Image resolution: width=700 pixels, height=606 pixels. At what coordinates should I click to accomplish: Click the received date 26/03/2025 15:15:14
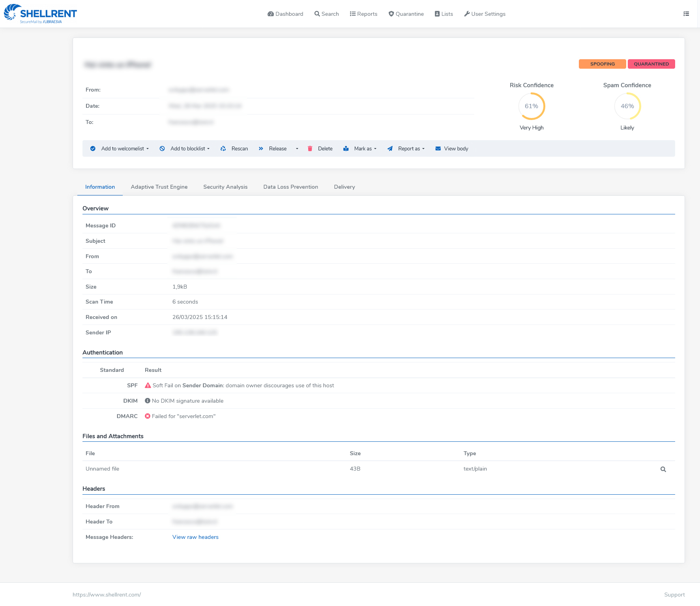click(200, 317)
